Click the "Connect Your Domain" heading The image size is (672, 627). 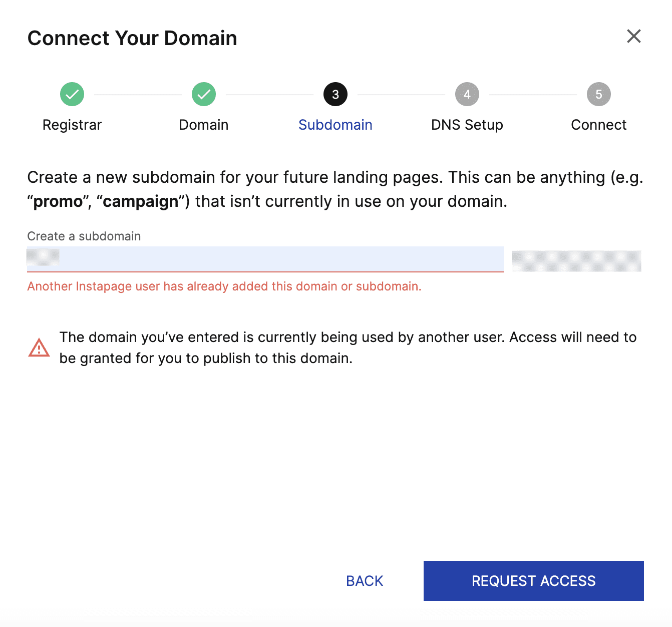click(x=132, y=38)
